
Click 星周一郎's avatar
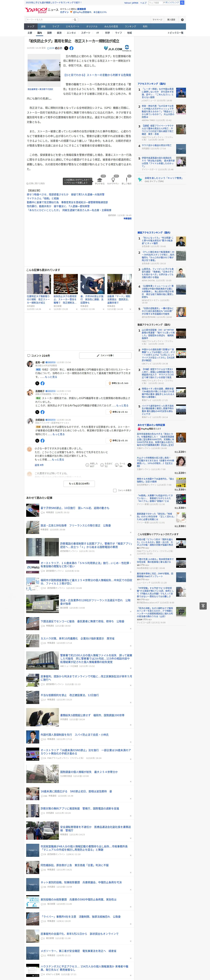pyautogui.click(x=30, y=364)
